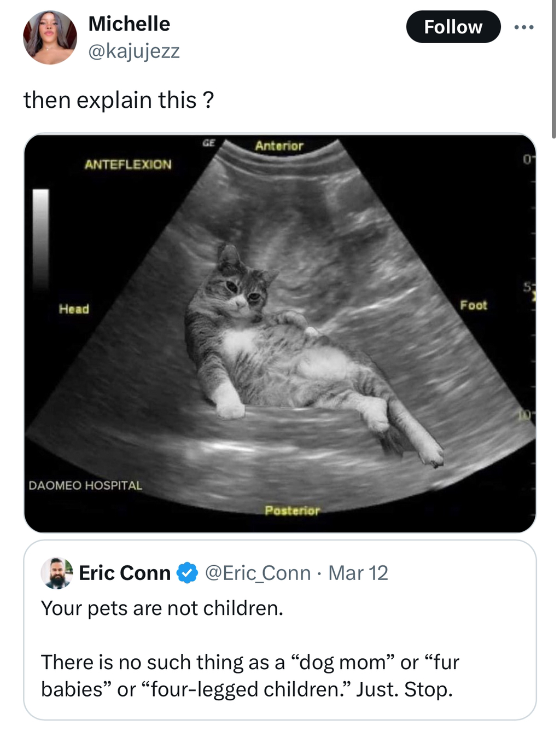
Task: Click Eric Conn's blue verified badge
Action: [188, 573]
